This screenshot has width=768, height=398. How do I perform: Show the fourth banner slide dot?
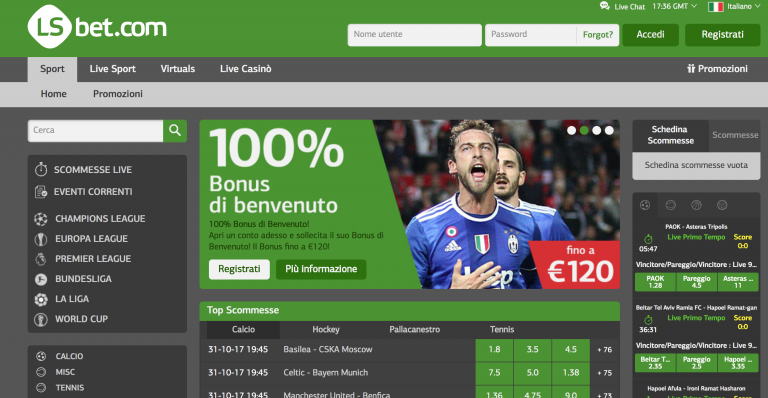(609, 130)
